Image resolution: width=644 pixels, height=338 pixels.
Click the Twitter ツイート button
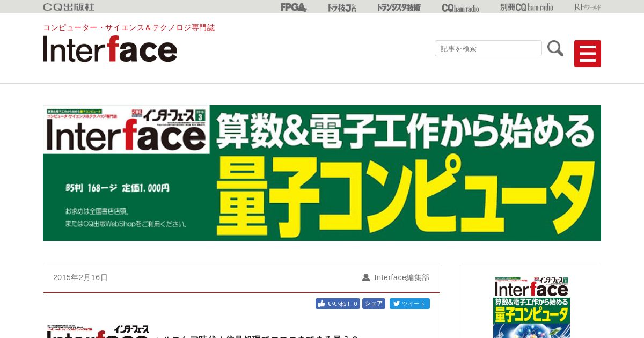point(409,304)
